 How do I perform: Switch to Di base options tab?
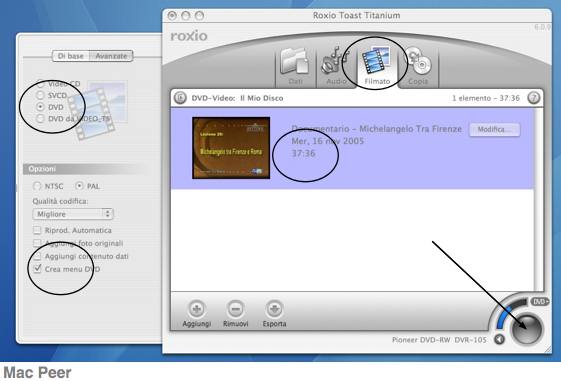(x=70, y=56)
